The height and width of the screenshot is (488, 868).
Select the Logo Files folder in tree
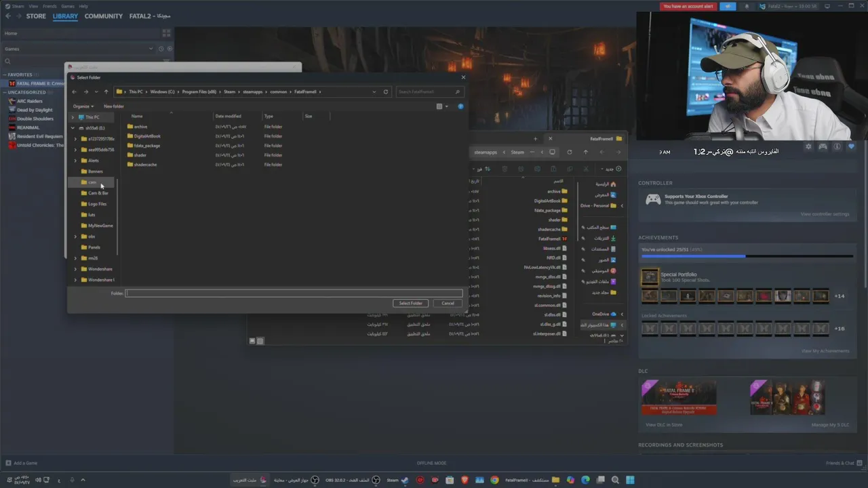94,204
